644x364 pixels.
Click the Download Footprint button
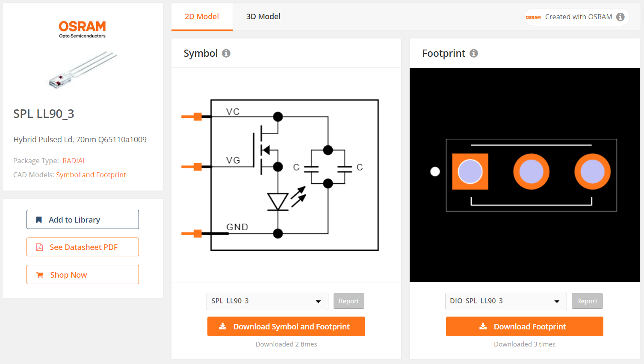525,326
